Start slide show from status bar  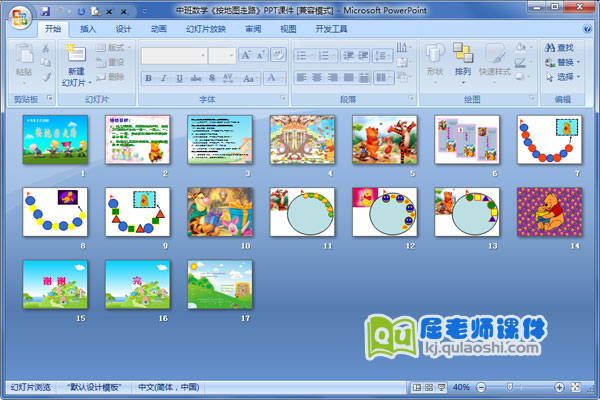click(441, 387)
